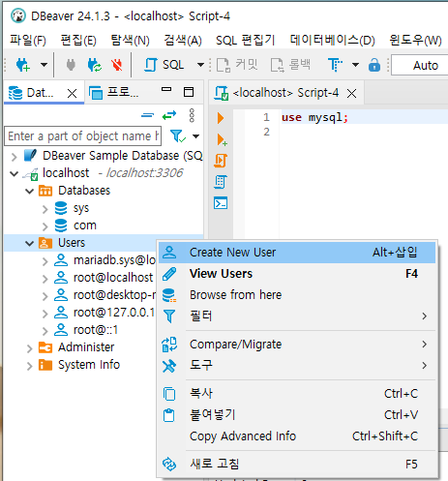Toggle link with editor arrows icon

[x=169, y=115]
